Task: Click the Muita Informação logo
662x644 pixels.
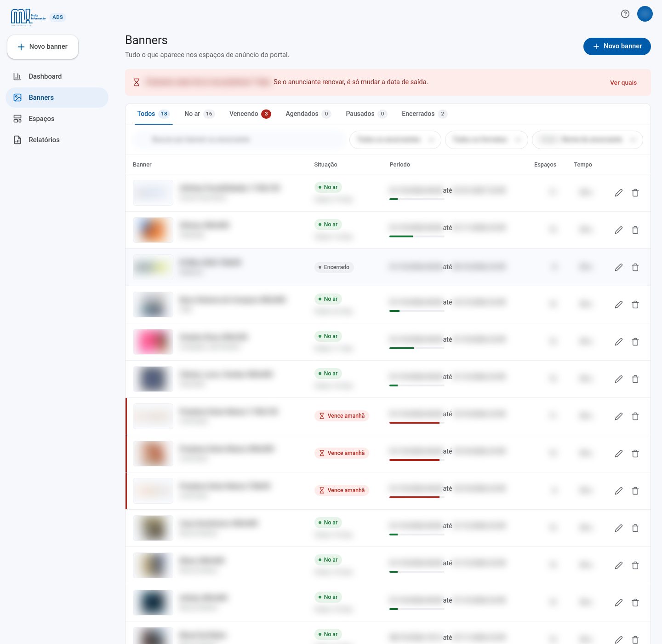Action: 28,17
